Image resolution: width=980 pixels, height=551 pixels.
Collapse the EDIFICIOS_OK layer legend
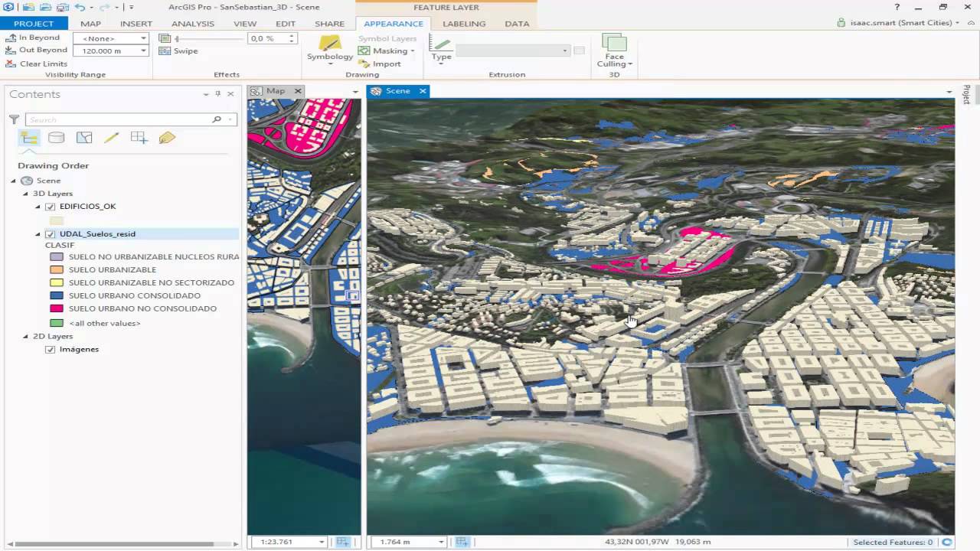click(x=38, y=207)
